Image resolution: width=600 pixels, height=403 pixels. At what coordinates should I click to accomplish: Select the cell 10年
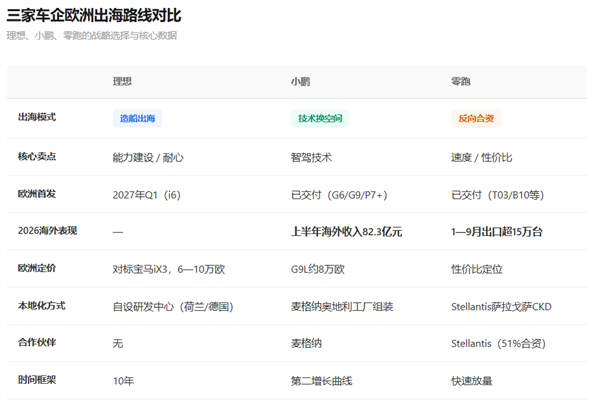click(x=123, y=381)
